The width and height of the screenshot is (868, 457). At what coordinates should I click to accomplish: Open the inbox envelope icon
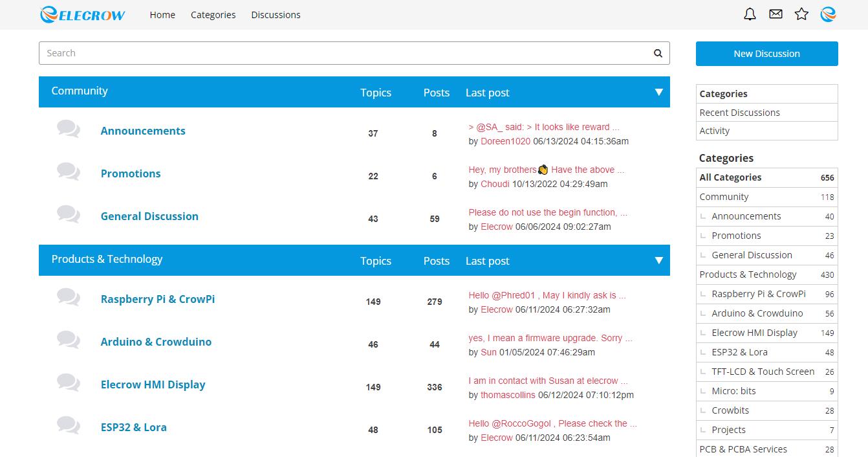pos(776,14)
